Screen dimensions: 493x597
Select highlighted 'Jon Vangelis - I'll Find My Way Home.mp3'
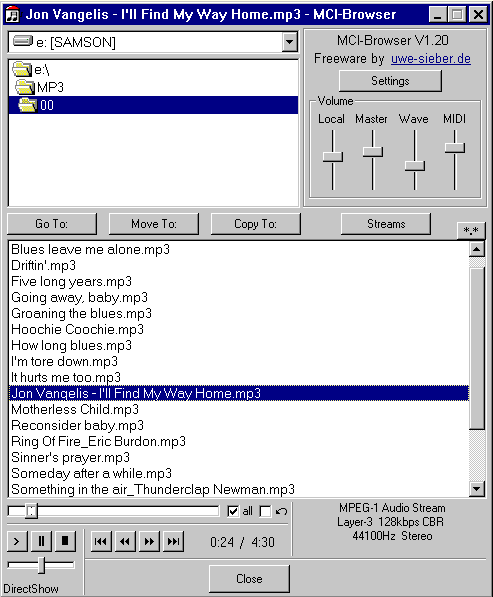[x=239, y=393]
